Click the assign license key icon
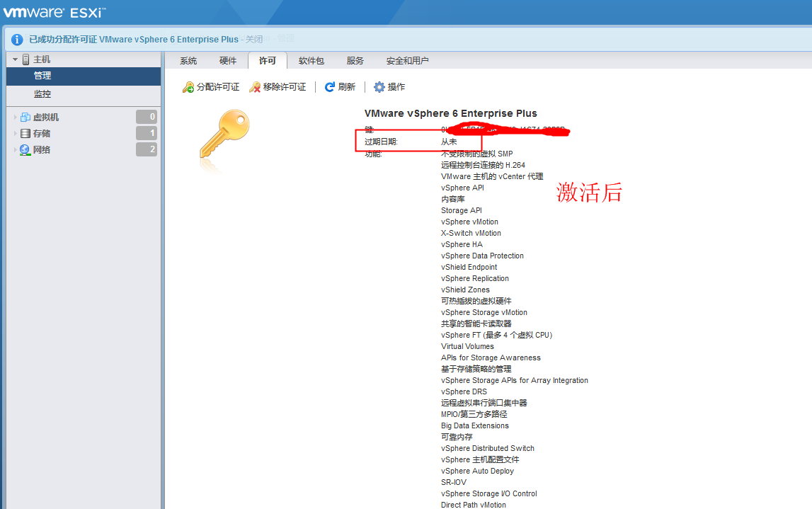812x509 pixels. click(188, 87)
